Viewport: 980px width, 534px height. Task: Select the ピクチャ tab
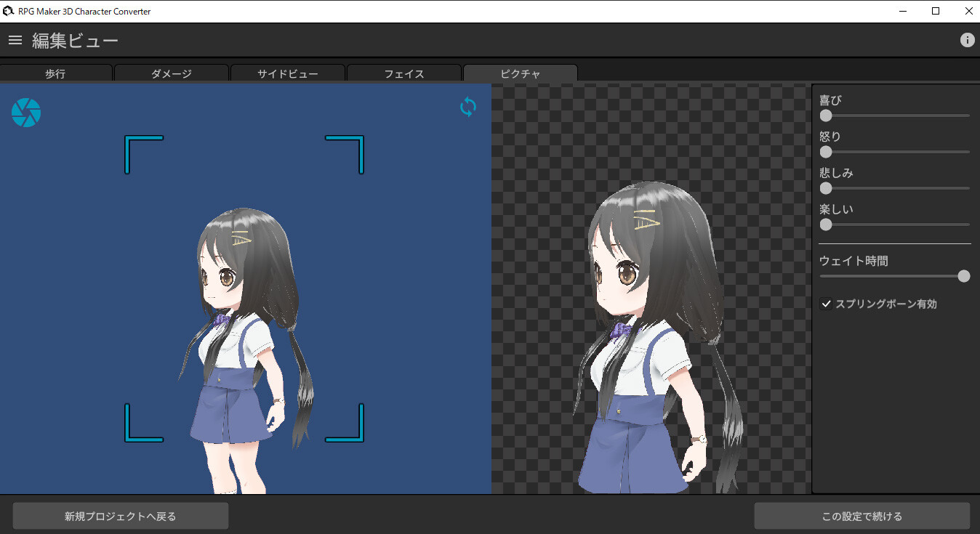pos(520,73)
